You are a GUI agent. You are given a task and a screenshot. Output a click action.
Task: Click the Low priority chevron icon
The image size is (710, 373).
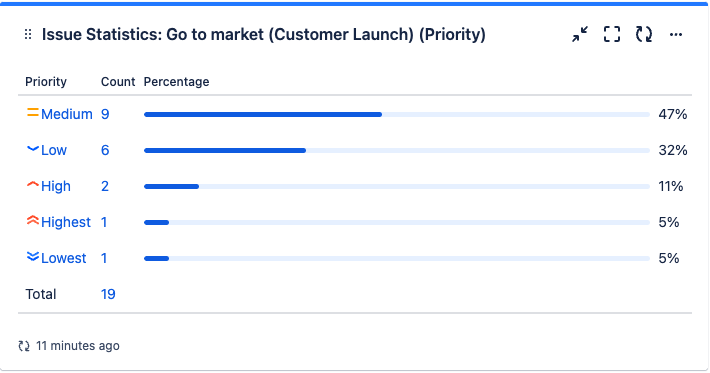(33, 149)
